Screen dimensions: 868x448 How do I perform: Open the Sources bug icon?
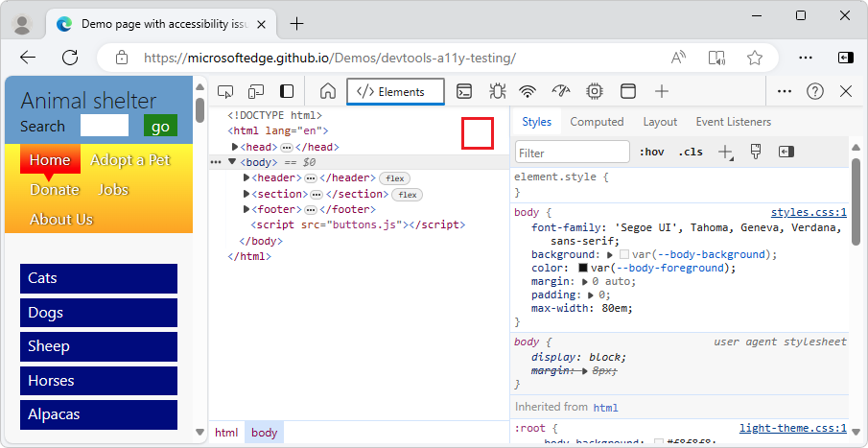(x=497, y=91)
